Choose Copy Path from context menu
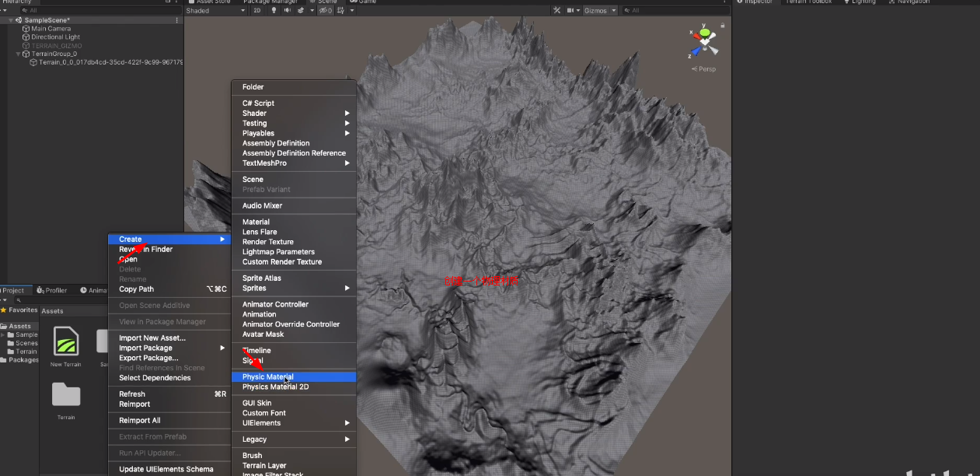Image resolution: width=980 pixels, height=476 pixels. pyautogui.click(x=169, y=289)
